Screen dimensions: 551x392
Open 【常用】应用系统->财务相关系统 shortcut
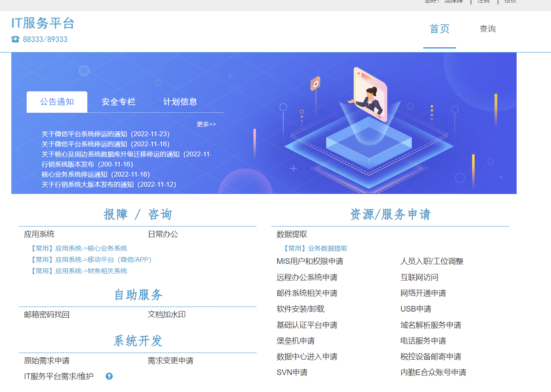(x=79, y=271)
